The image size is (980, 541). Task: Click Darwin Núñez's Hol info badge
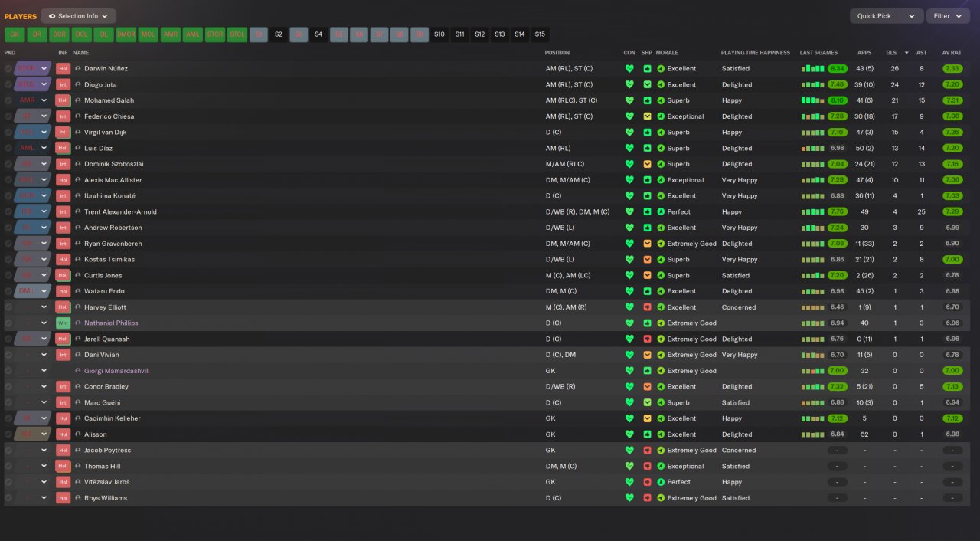click(x=63, y=69)
